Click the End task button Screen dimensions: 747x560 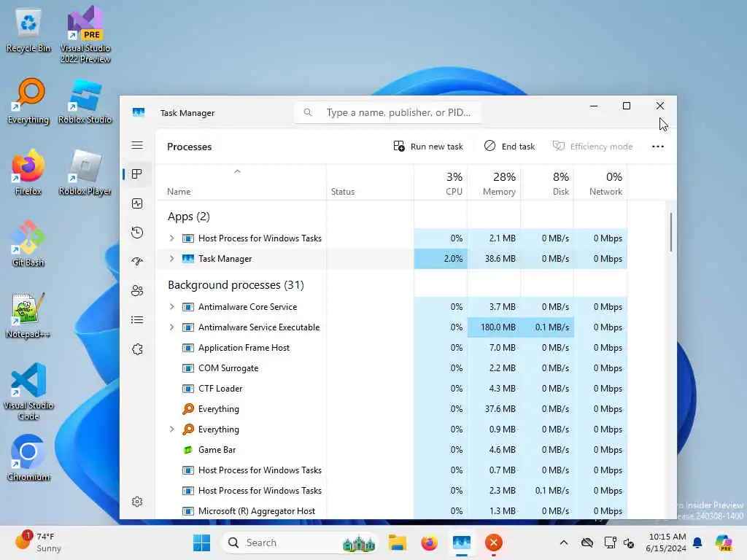pyautogui.click(x=509, y=146)
